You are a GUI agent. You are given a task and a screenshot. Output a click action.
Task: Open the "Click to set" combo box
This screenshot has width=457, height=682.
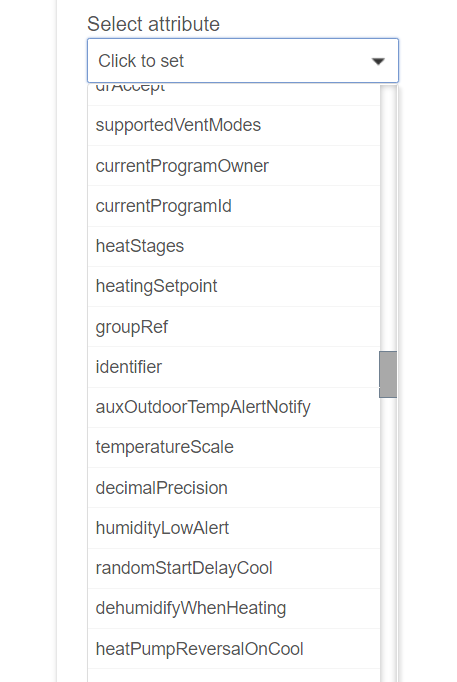pos(243,60)
